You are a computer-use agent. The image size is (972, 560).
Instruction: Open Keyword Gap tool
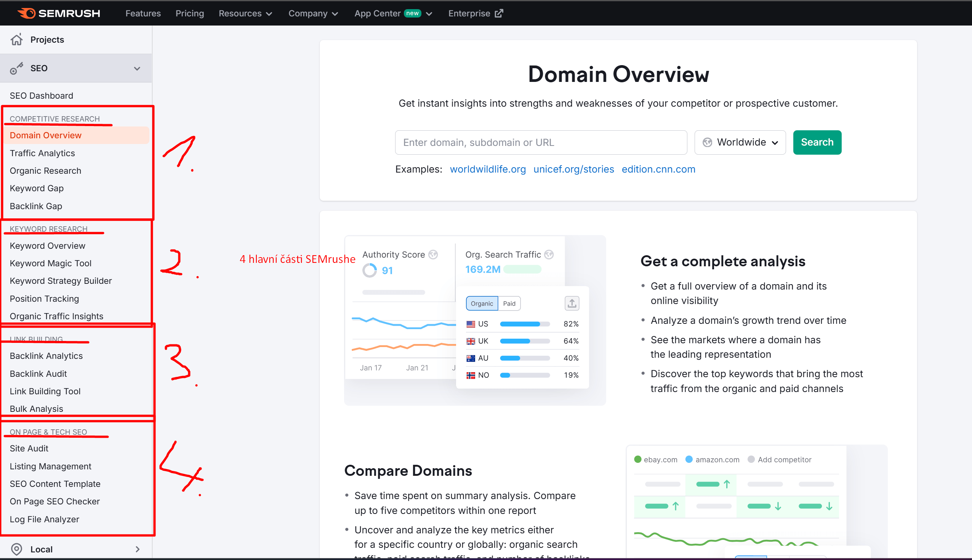point(37,189)
